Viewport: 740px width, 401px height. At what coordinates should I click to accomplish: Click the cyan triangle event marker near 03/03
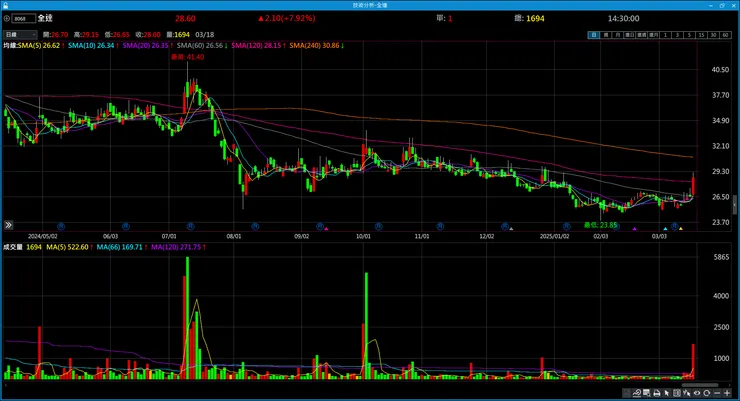[665, 229]
